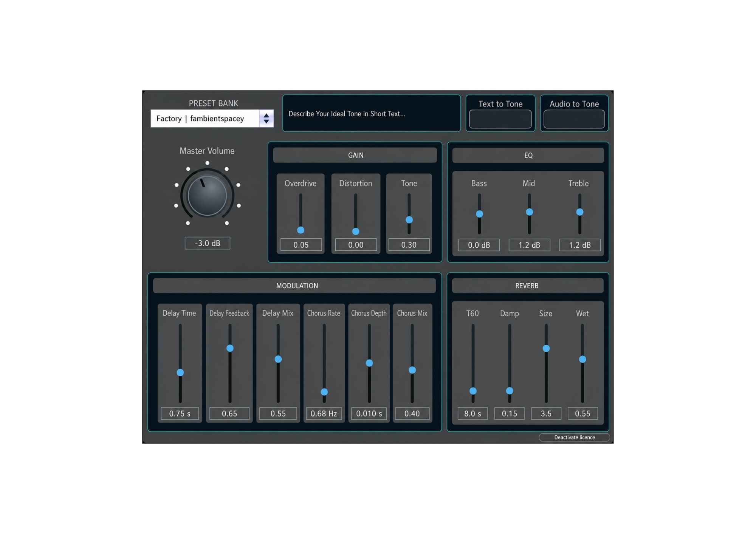
Task: Click the Deactivate licence button
Action: [574, 437]
